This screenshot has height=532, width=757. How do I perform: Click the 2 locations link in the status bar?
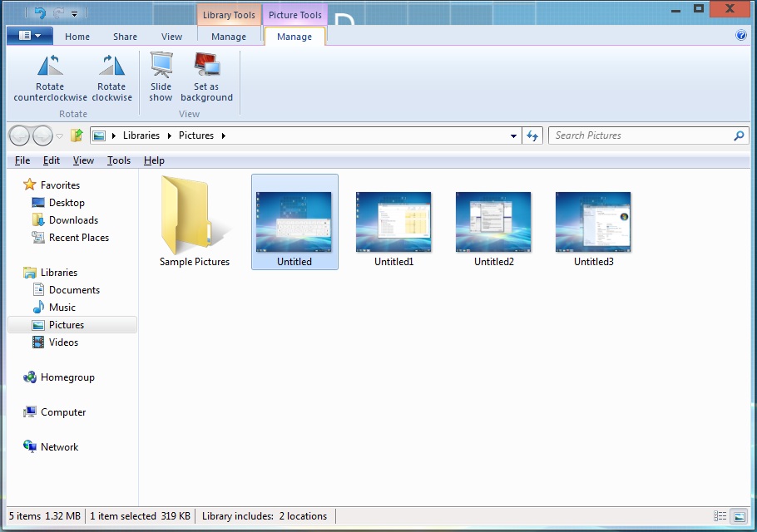click(303, 516)
